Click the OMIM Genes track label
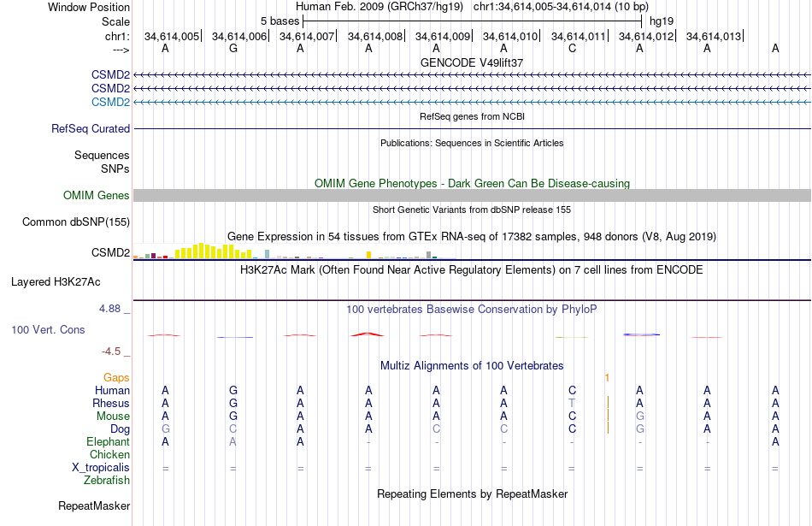 96,195
